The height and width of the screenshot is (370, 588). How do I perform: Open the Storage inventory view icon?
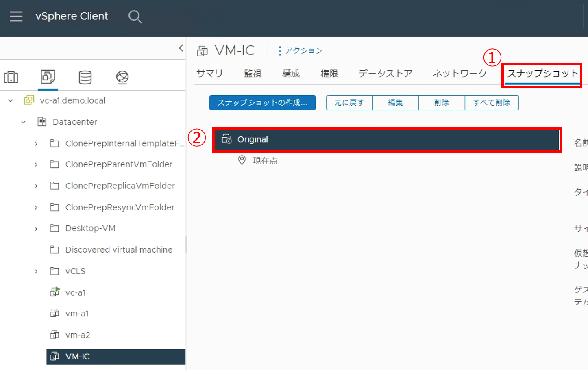tap(85, 77)
